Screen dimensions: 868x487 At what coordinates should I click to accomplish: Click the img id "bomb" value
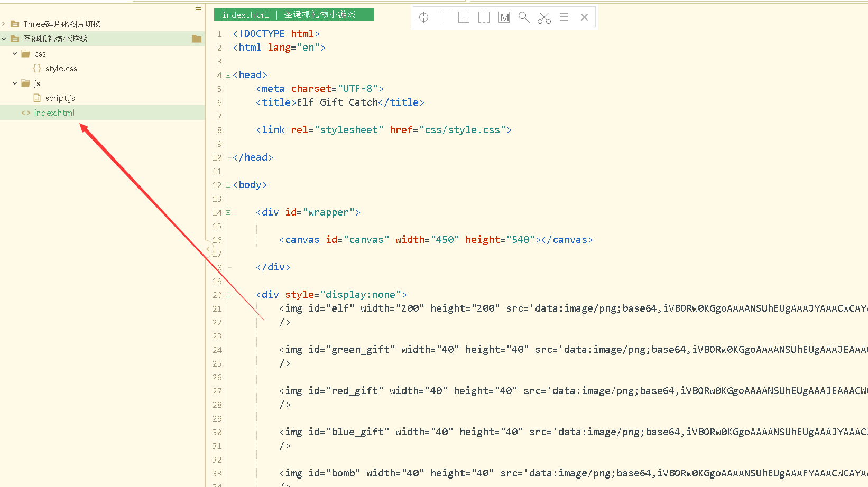[343, 473]
